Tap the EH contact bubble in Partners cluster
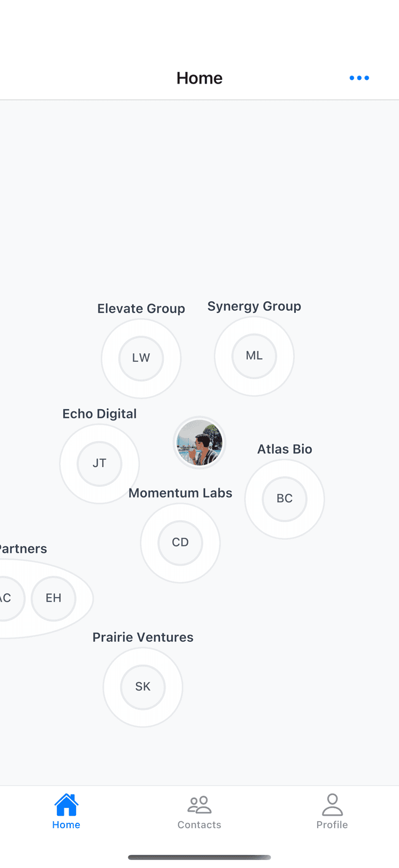Screen dimensions: 399x868 tap(53, 598)
